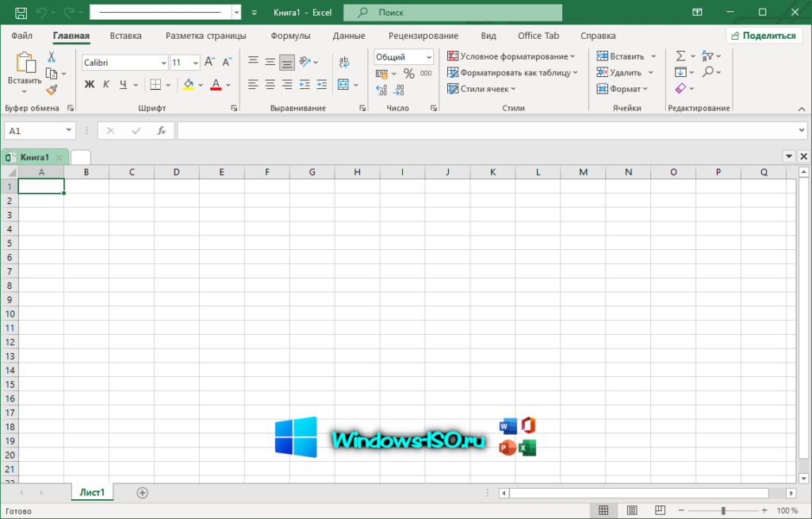
Task: Select the Лист1 sheet tab
Action: click(x=92, y=493)
